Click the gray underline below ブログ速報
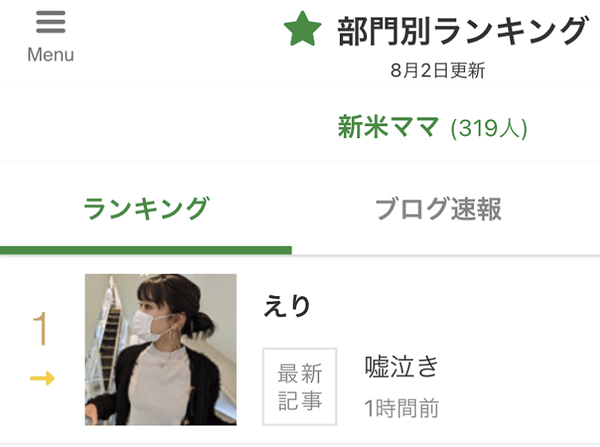600x447 pixels. (x=446, y=254)
